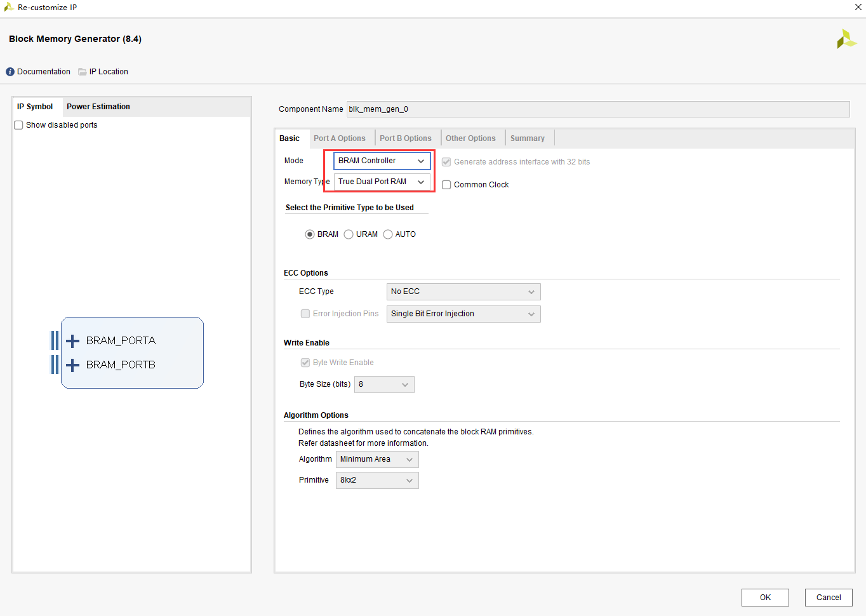Click the BRAM_PORTB bus interface bars

55,365
